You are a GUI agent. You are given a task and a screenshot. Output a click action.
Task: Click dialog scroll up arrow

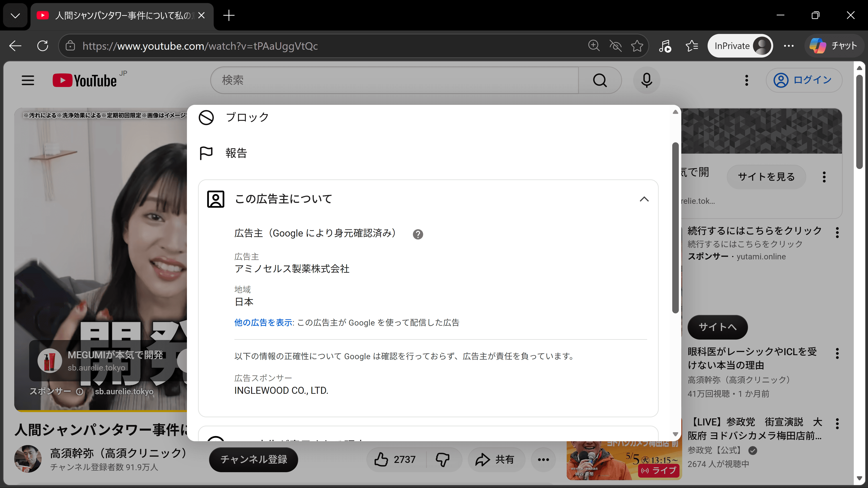point(675,112)
